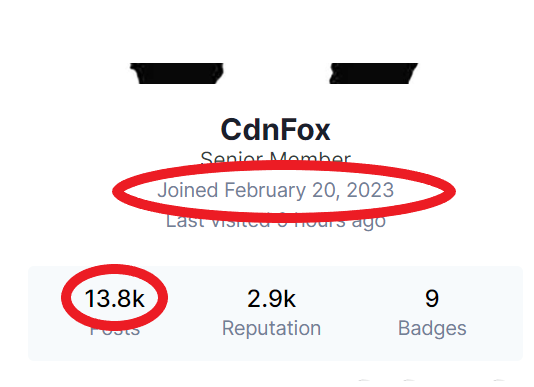The image size is (534, 387).
Task: Click the Joined February 20, 2023 text
Action: coord(275,190)
